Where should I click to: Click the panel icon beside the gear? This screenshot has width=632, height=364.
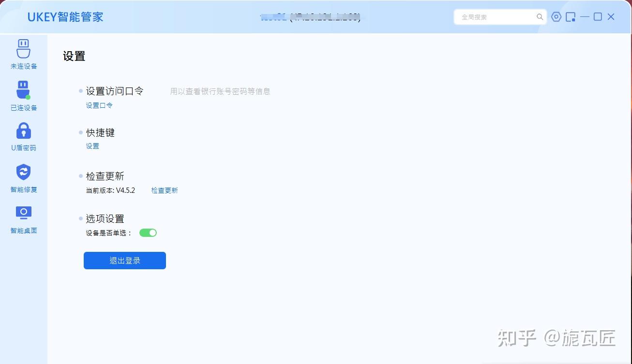571,16
